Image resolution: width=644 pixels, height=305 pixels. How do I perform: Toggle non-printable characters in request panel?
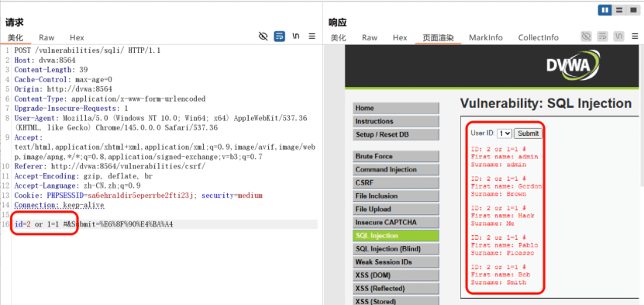point(263,36)
